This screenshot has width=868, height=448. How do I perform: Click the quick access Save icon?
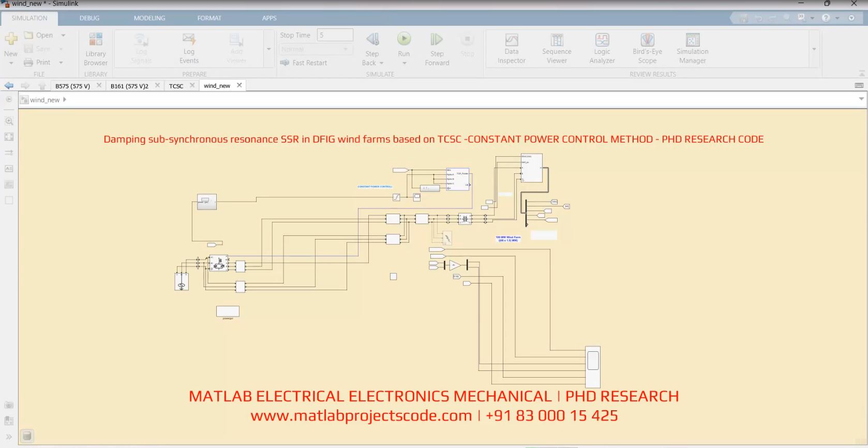[743, 18]
